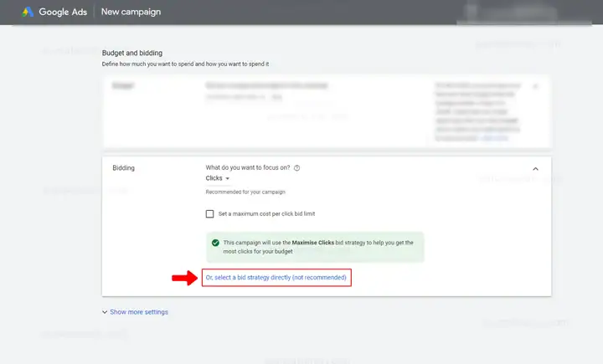The width and height of the screenshot is (603, 364).
Task: Click the Bidding section label
Action: point(123,168)
